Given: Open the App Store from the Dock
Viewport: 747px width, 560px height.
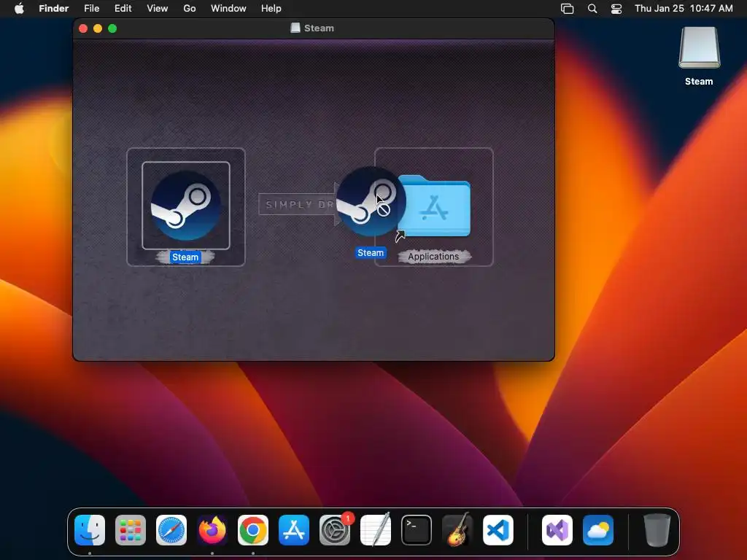Looking at the screenshot, I should [x=294, y=530].
